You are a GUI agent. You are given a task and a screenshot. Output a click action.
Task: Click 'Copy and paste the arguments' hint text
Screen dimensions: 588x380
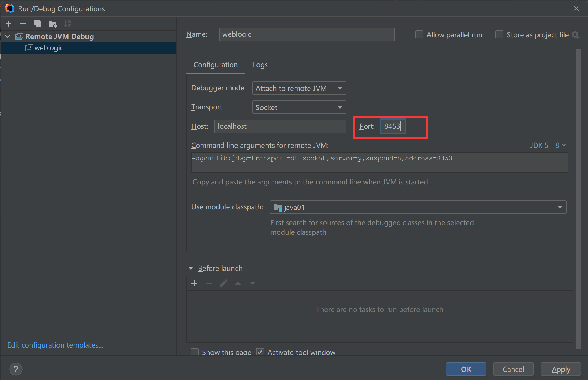[x=310, y=182]
